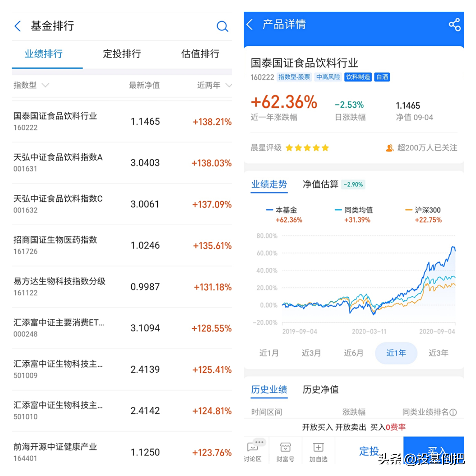Tap the Morningstar five-star rating
The image size is (476, 476).
(307, 148)
